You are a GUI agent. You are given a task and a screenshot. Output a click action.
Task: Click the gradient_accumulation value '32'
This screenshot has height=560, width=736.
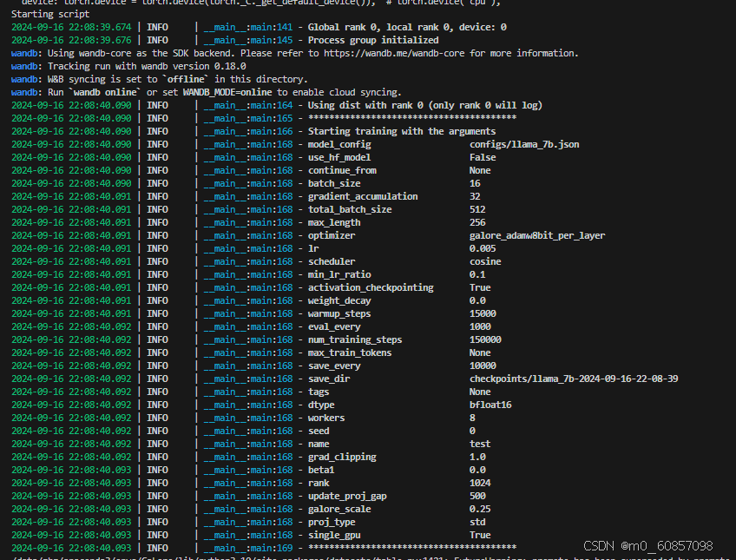pos(475,197)
